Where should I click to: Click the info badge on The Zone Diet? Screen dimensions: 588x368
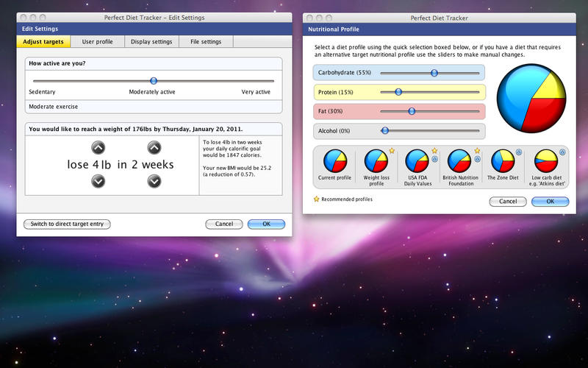(x=520, y=152)
